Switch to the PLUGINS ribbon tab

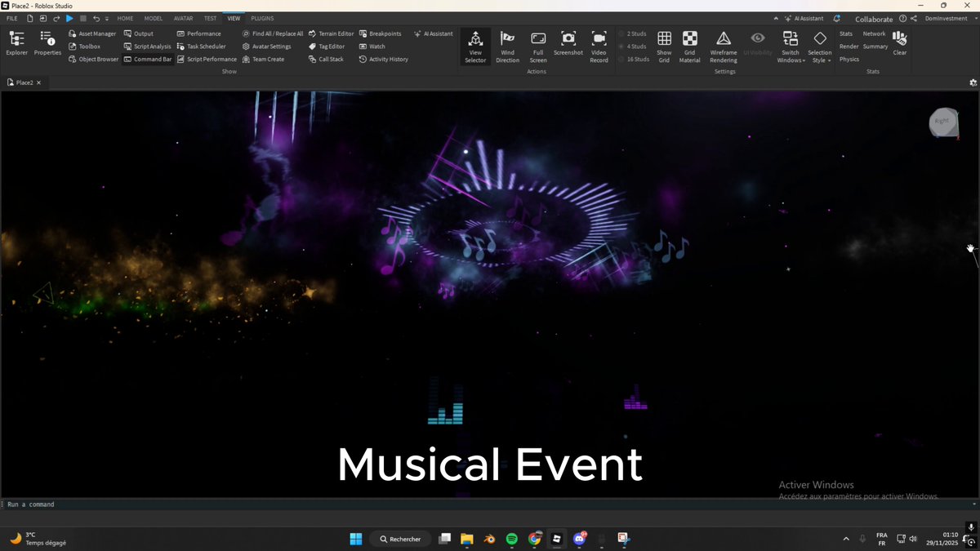tap(262, 18)
